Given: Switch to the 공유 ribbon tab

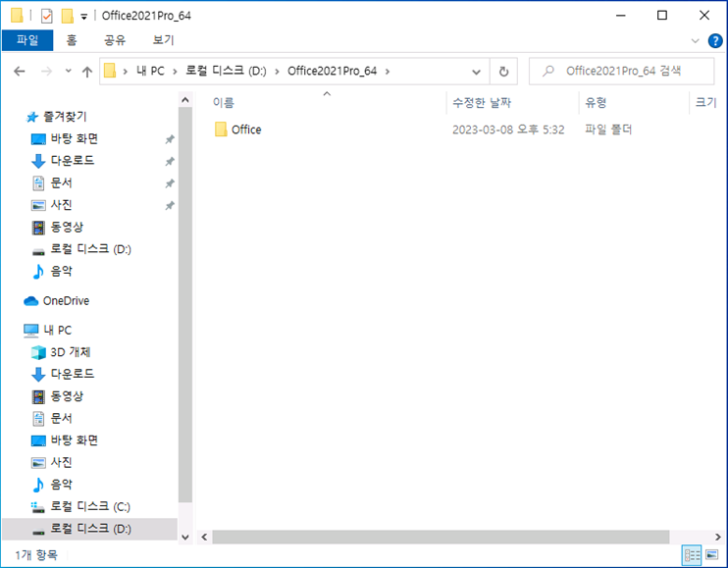Looking at the screenshot, I should tap(115, 40).
